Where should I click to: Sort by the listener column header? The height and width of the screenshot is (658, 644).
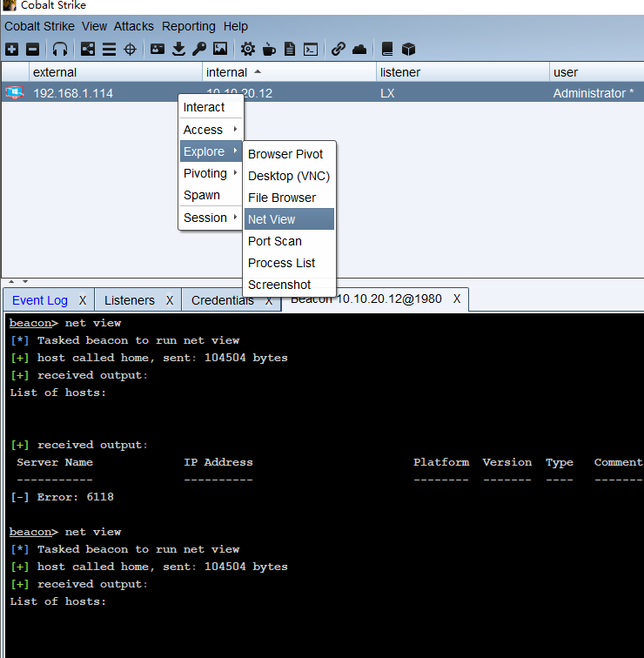(x=463, y=72)
